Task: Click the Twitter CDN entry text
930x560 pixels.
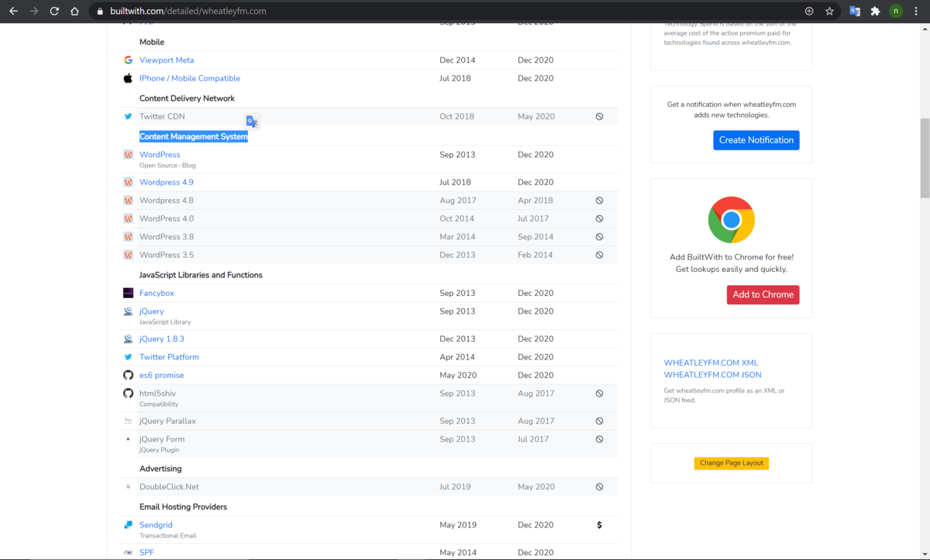Action: [x=162, y=116]
